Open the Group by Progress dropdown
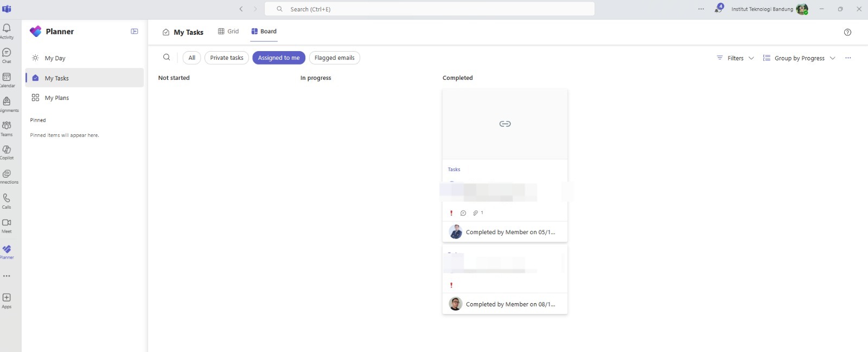This screenshot has width=868, height=352. [799, 58]
